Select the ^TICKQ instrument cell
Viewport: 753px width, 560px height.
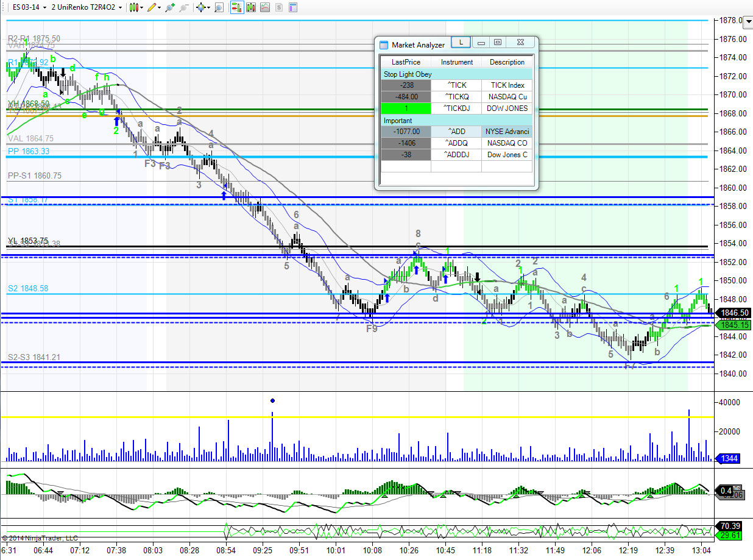tap(456, 97)
